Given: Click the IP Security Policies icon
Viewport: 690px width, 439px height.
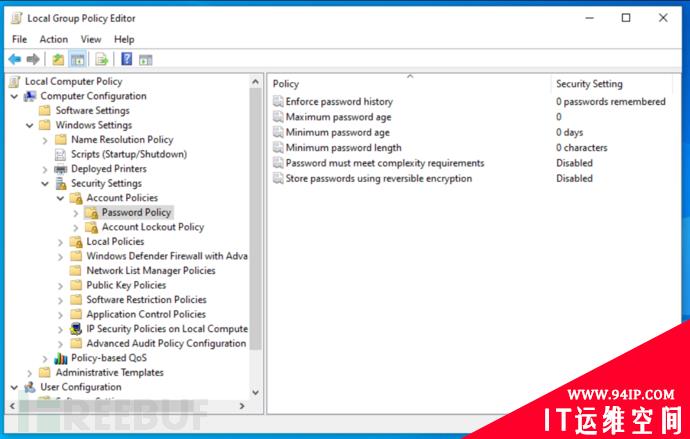Looking at the screenshot, I should click(76, 329).
